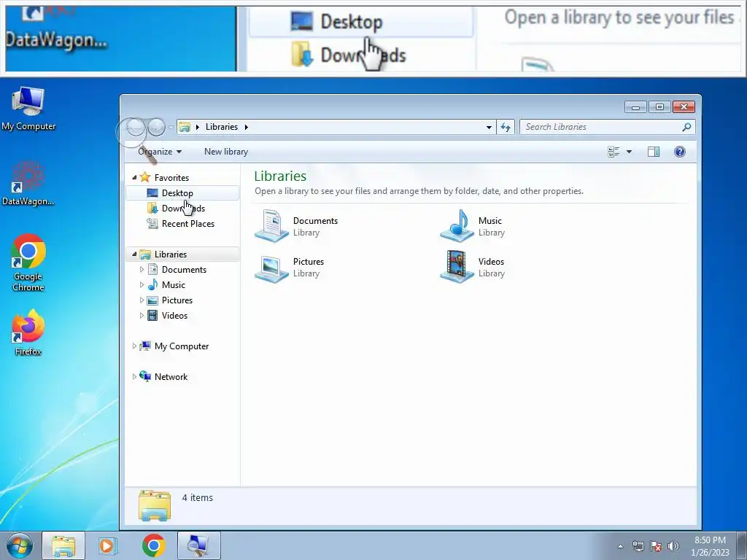The width and height of the screenshot is (747, 560).
Task: Collapse the Favorites tree section
Action: (134, 178)
